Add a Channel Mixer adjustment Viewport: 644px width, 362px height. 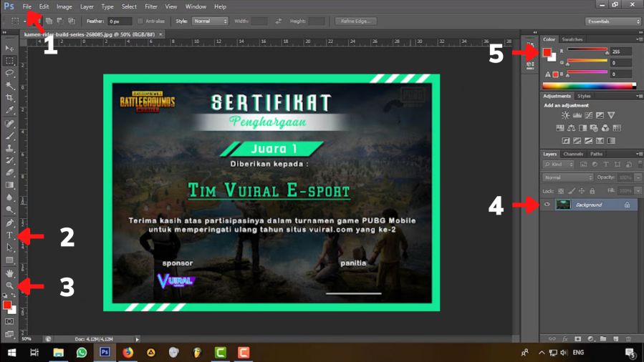(605, 128)
